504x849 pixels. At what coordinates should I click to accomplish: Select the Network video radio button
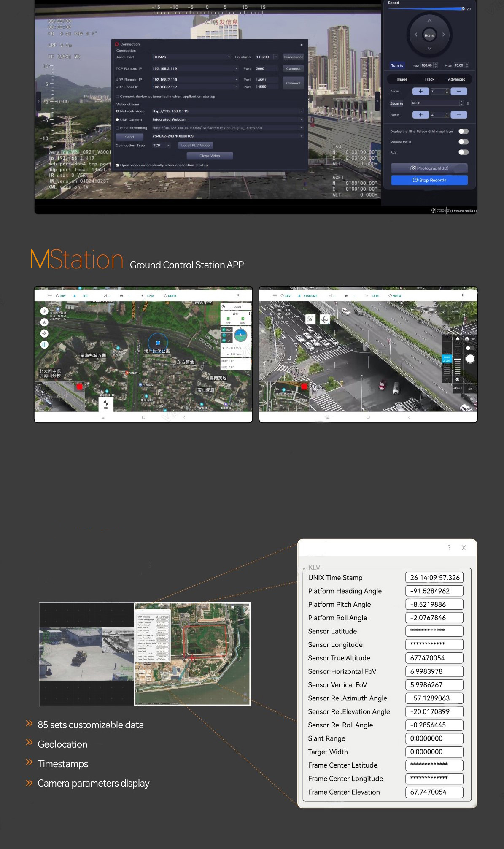pyautogui.click(x=117, y=111)
